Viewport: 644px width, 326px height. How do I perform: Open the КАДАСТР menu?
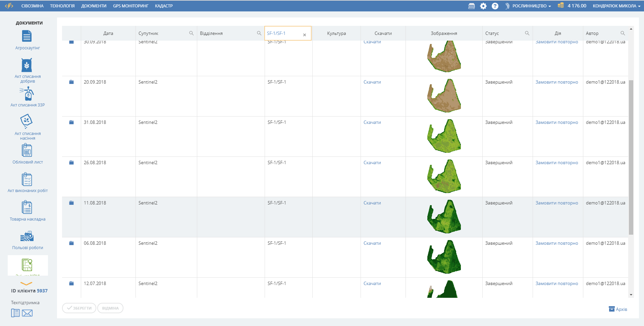click(x=164, y=6)
